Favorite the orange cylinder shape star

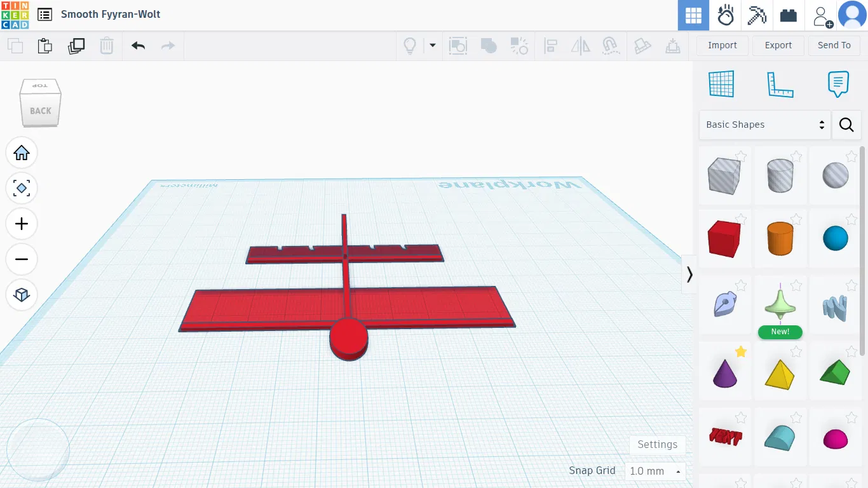pos(796,220)
